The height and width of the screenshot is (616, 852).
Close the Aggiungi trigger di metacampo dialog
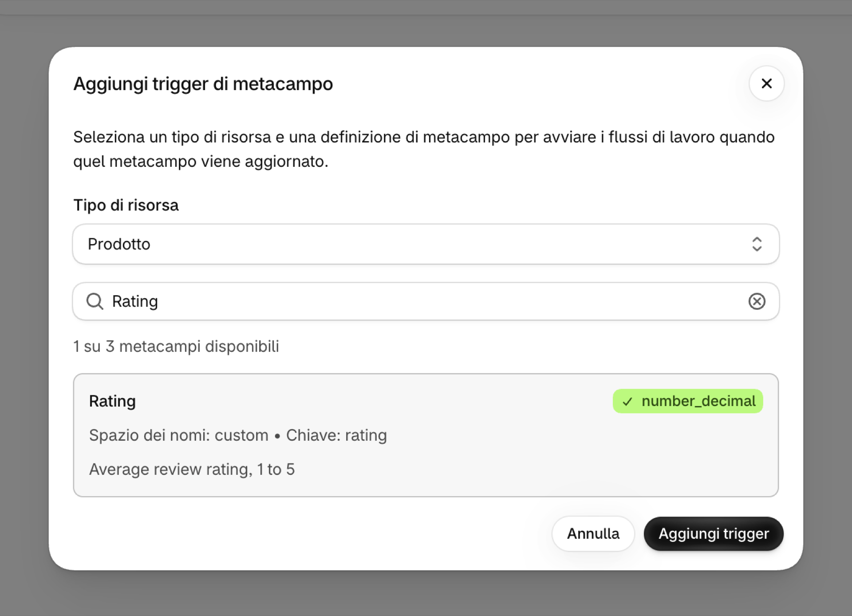tap(766, 83)
